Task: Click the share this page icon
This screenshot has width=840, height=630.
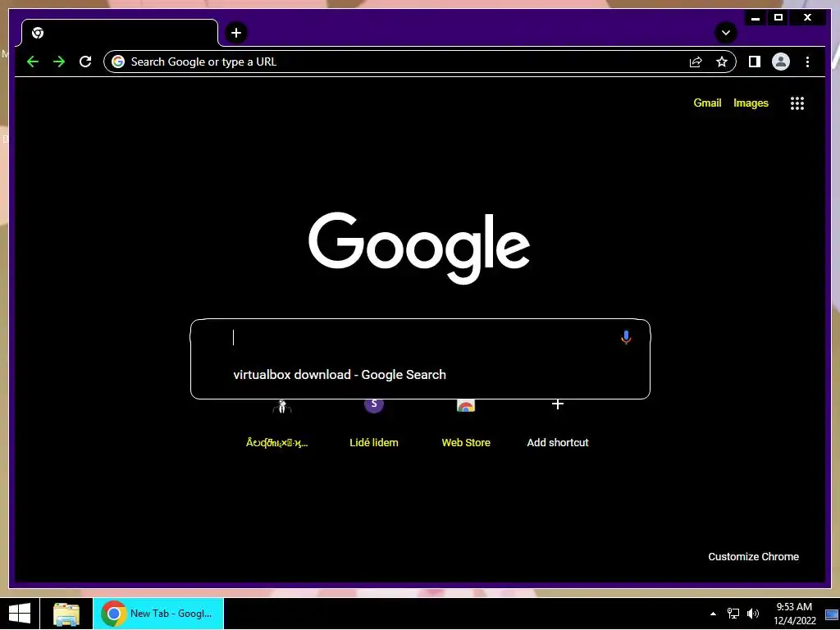Action: pyautogui.click(x=696, y=62)
